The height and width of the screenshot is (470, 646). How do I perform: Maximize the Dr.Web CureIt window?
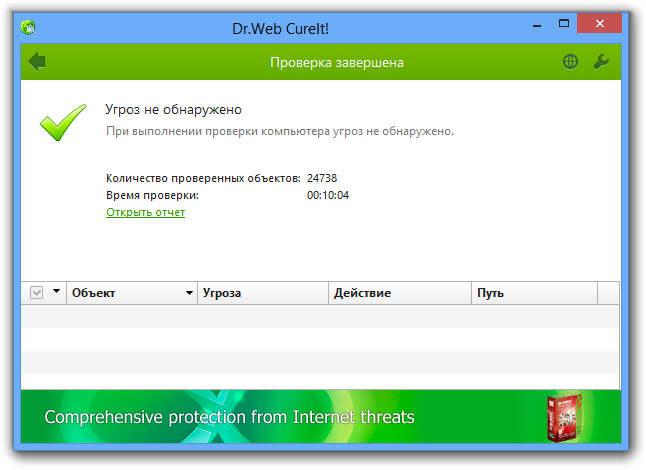click(564, 23)
